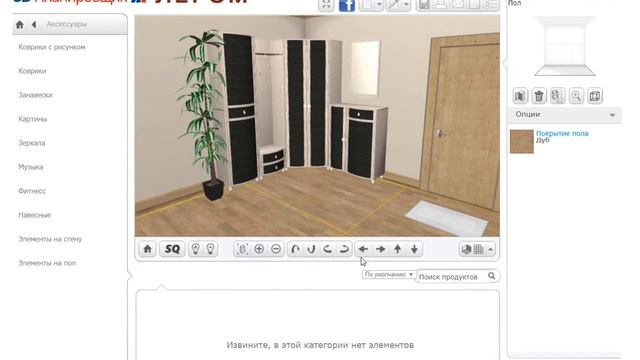Rotate camera left with third curved arrow
This screenshot has width=640, height=360.
click(328, 249)
